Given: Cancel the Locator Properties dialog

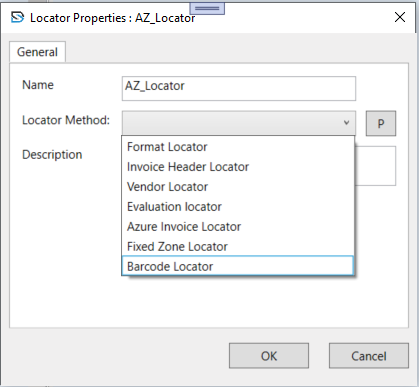Looking at the screenshot, I should point(369,356).
